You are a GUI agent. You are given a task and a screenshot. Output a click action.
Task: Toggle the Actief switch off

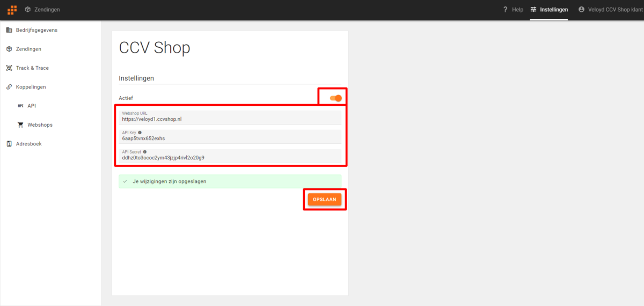tap(335, 98)
